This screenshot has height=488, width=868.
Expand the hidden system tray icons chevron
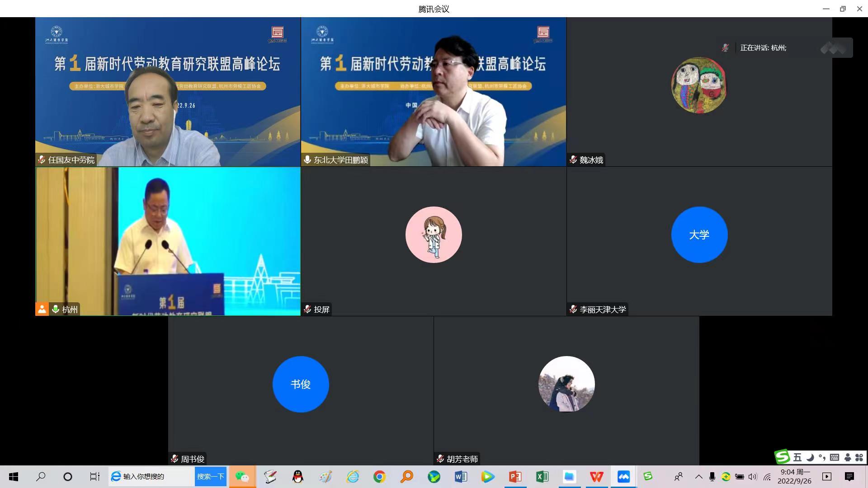coord(698,477)
